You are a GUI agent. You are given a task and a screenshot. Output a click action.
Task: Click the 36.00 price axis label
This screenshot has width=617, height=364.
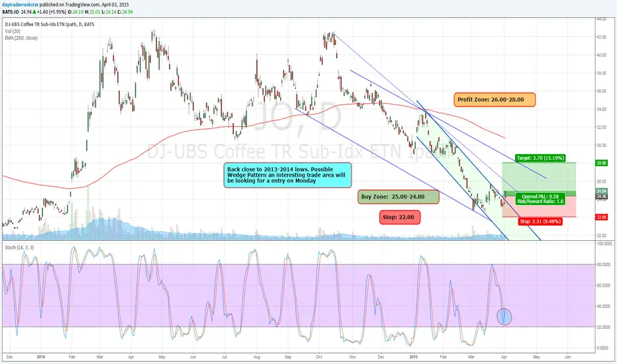(601, 91)
